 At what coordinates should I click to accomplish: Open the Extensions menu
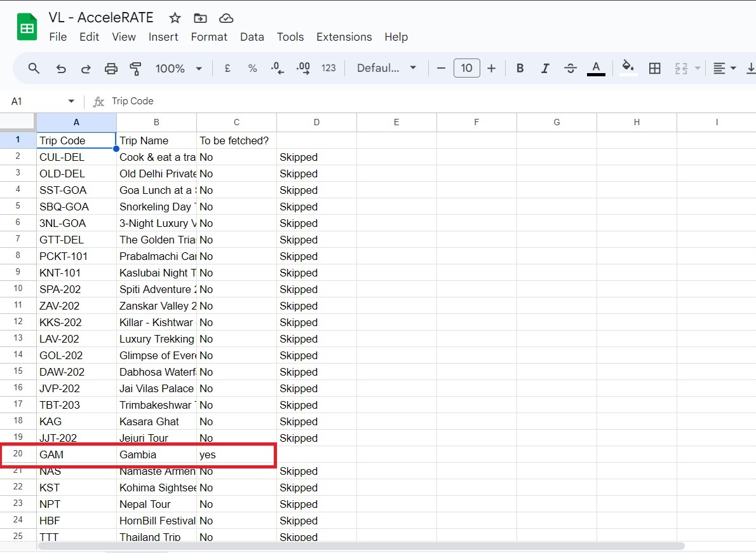(x=344, y=37)
